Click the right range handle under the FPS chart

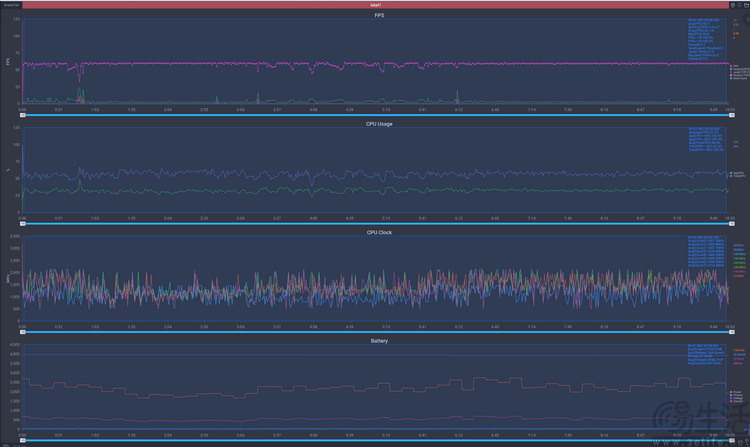coord(731,115)
